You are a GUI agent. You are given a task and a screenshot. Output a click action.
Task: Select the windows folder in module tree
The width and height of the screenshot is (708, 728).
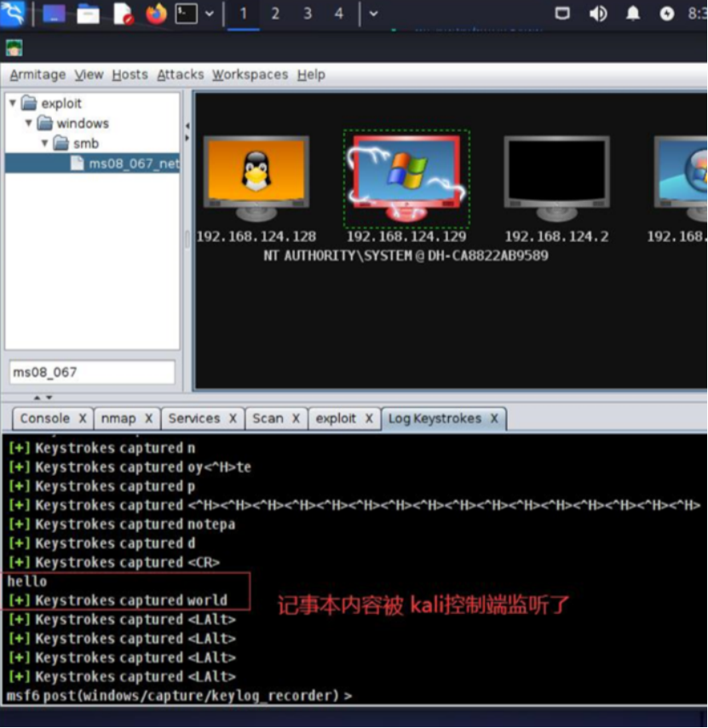pos(73,123)
